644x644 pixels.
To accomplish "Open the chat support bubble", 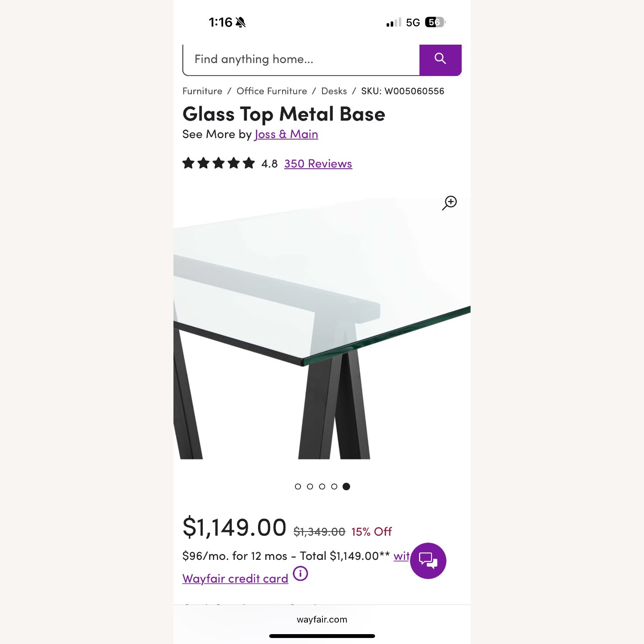I will tap(428, 560).
